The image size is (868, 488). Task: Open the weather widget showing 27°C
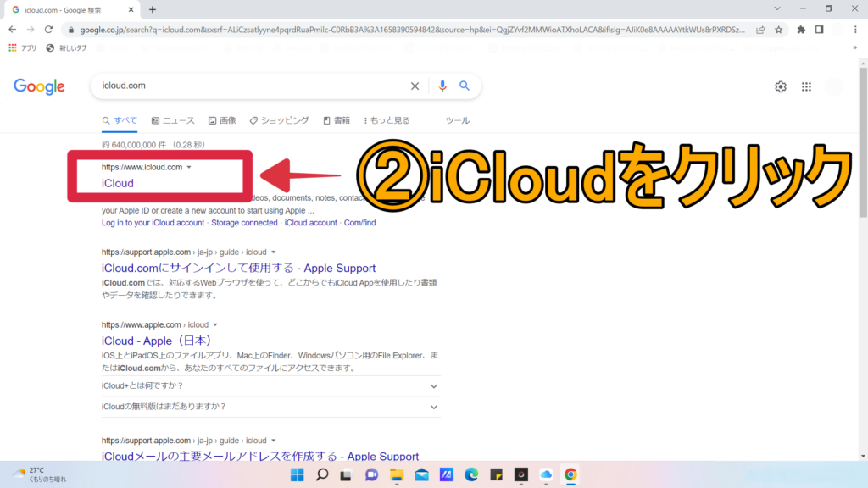39,474
